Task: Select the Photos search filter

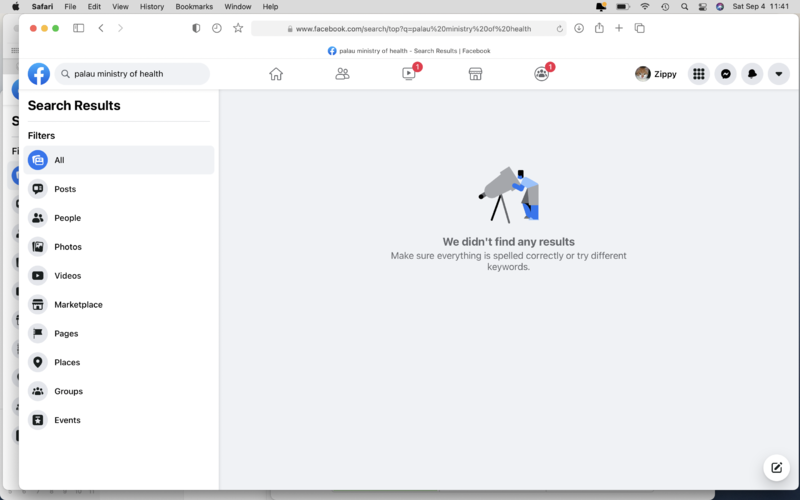Action: [x=68, y=247]
